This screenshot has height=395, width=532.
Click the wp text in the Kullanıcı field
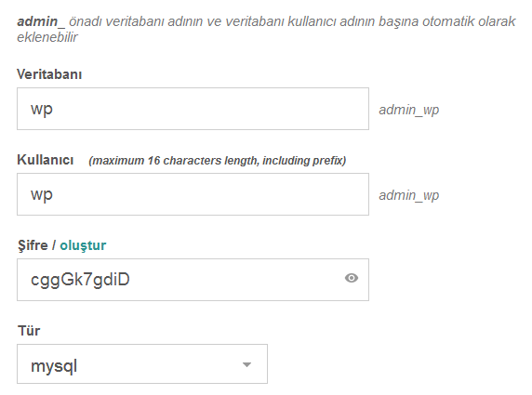click(42, 195)
